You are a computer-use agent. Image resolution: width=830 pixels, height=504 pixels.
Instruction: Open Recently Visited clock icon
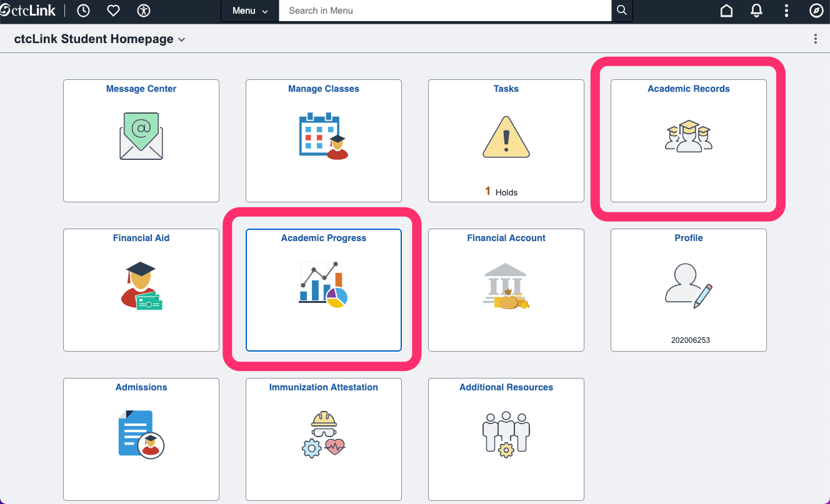click(82, 11)
